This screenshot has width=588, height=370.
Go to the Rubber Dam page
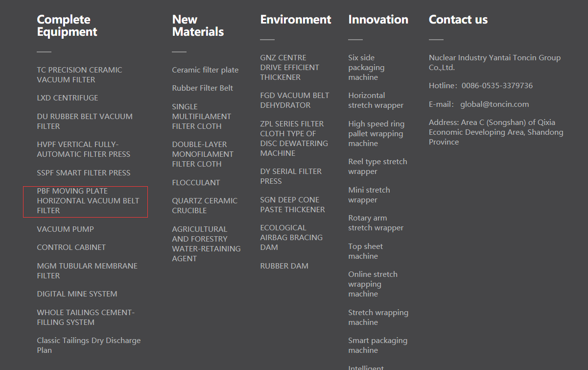(x=284, y=266)
